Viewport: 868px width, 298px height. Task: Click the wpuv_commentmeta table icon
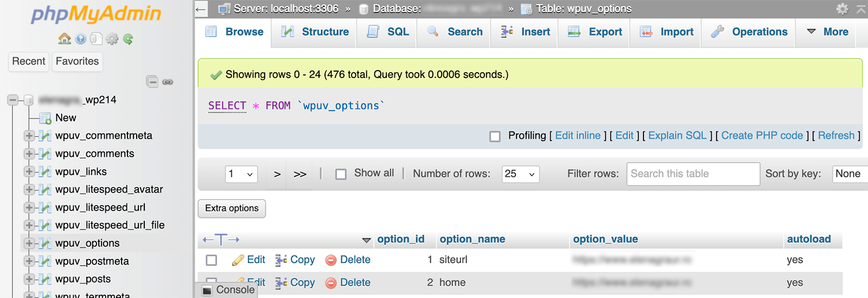pyautogui.click(x=46, y=136)
